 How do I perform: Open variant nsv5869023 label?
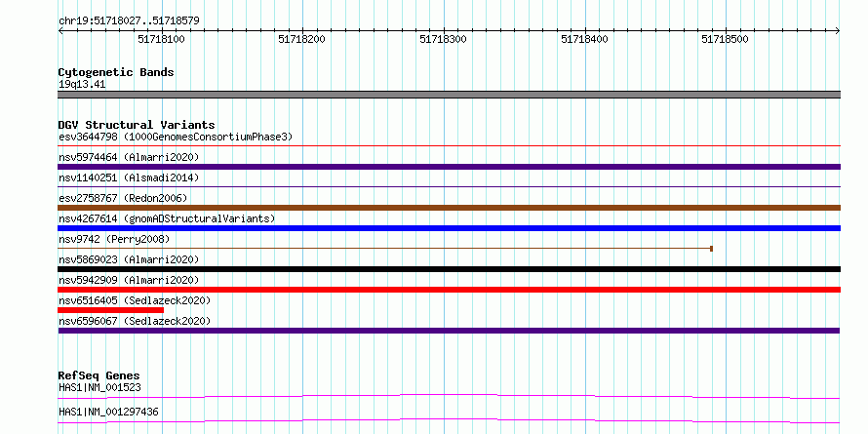129,259
